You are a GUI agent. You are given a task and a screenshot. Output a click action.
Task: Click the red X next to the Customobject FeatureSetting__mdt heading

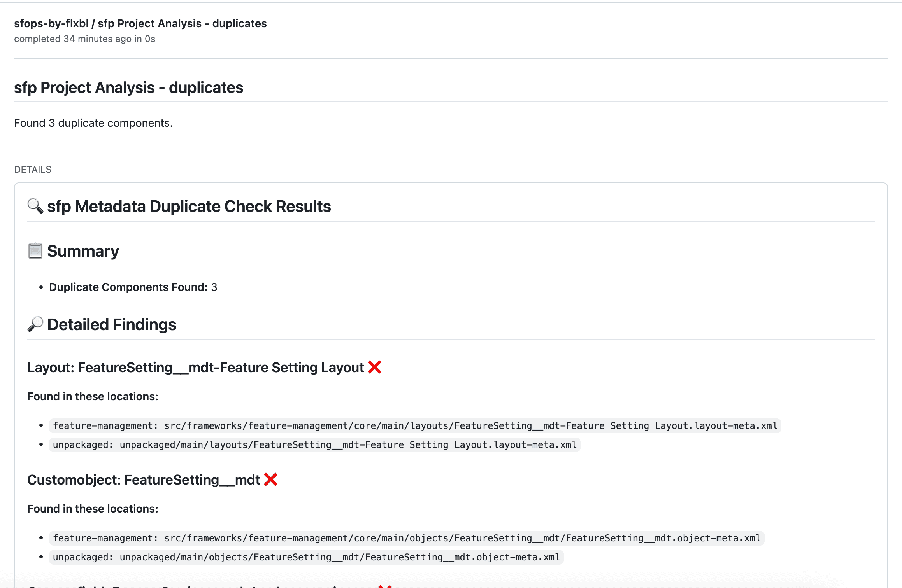(270, 479)
